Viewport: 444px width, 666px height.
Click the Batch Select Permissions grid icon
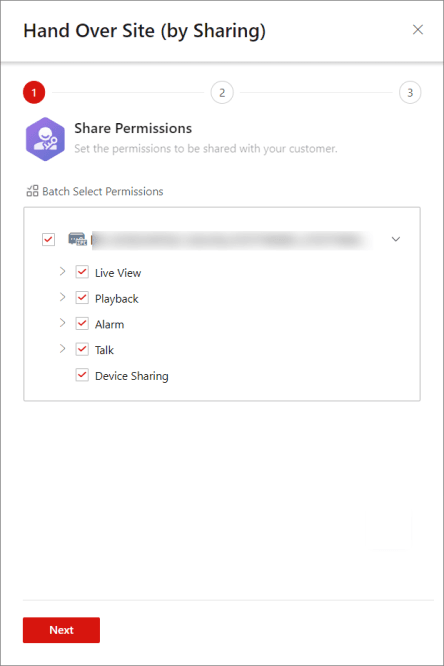32,191
